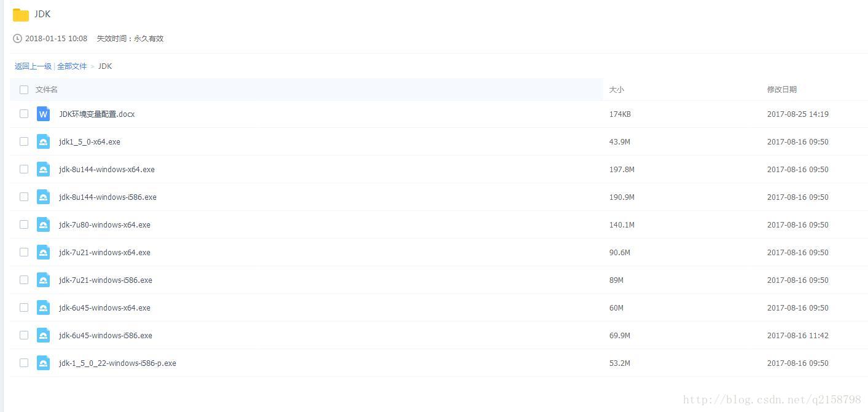
Task: Check the box for jdk1_5_0-x64.exe
Action: (24, 141)
